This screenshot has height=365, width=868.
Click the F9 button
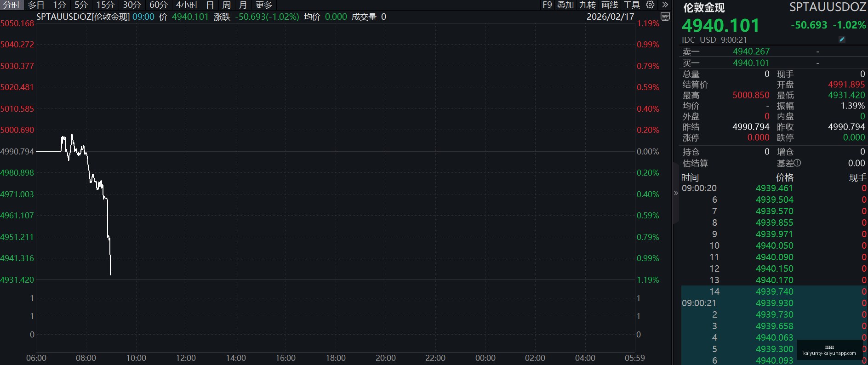[x=547, y=5]
